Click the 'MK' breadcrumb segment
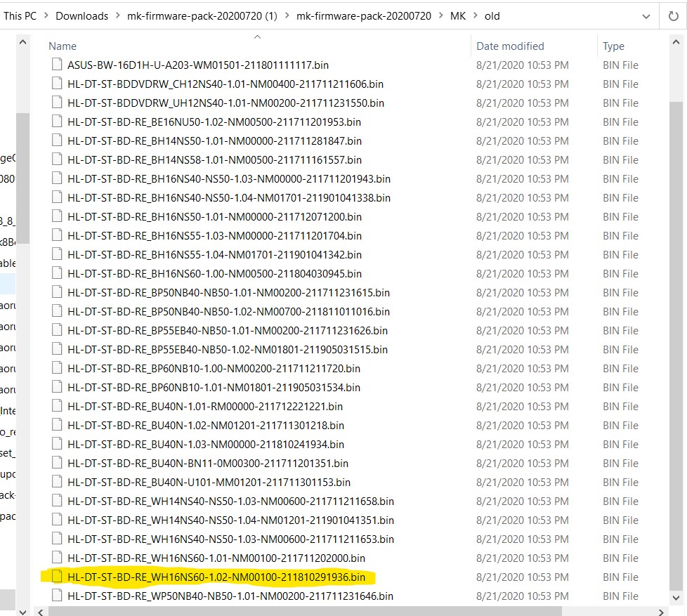687x616 pixels. coord(458,16)
